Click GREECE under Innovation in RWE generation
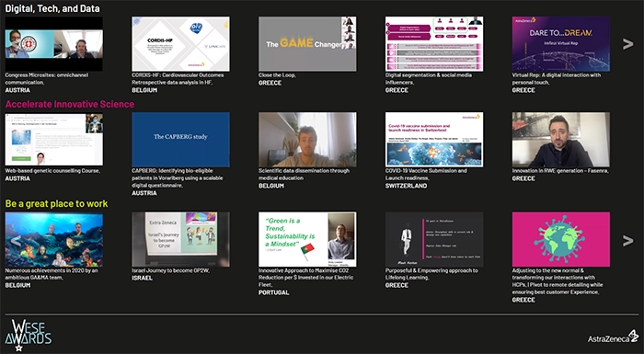The height and width of the screenshot is (354, 644). pyautogui.click(x=523, y=178)
